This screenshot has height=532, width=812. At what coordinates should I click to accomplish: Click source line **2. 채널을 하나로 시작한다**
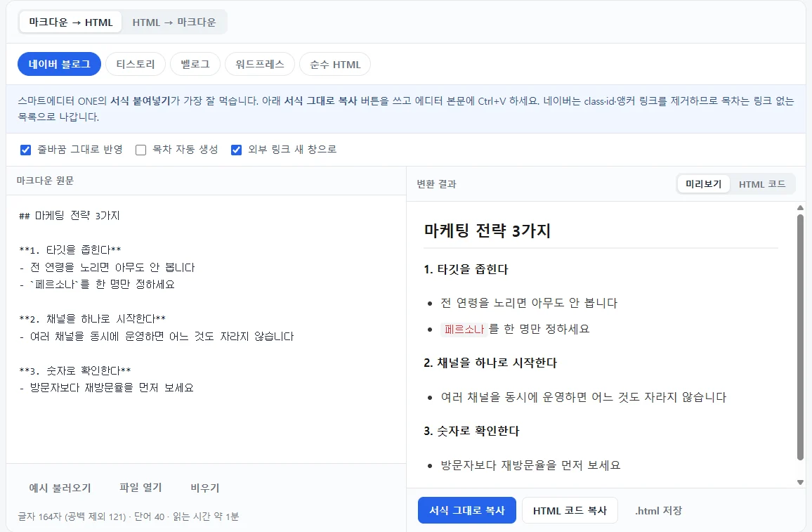[92, 318]
